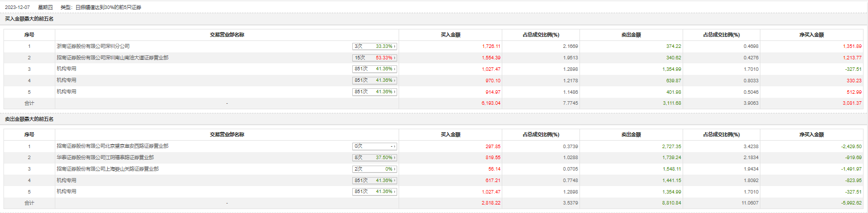Click the 卖出金额 header in the buy table
Image resolution: width=868 pixels, height=213 pixels.
[x=631, y=35]
